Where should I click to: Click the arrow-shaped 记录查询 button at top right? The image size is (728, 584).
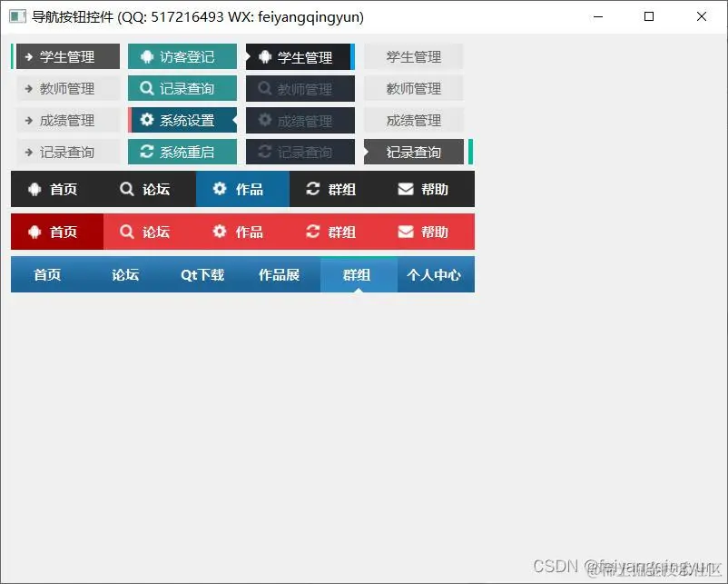(x=414, y=152)
